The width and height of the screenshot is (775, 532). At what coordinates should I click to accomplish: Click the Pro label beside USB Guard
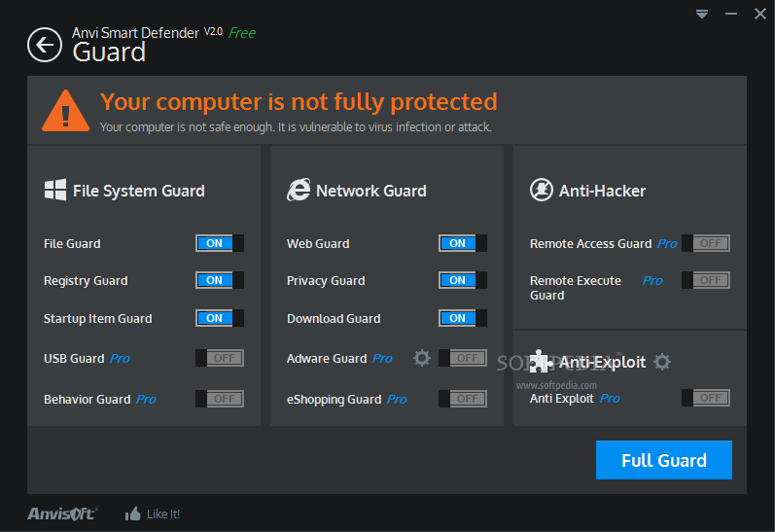pos(120,359)
